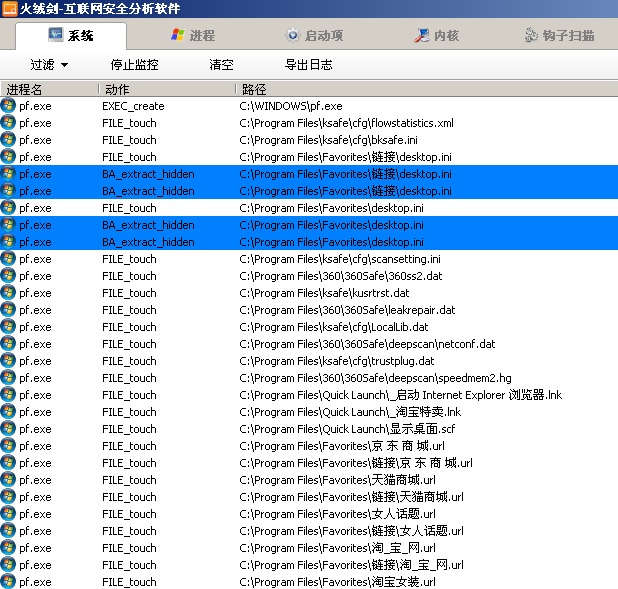This screenshot has height=589, width=618.
Task: Select the ksafe\cfg\LocalLib.dat path
Action: point(334,327)
